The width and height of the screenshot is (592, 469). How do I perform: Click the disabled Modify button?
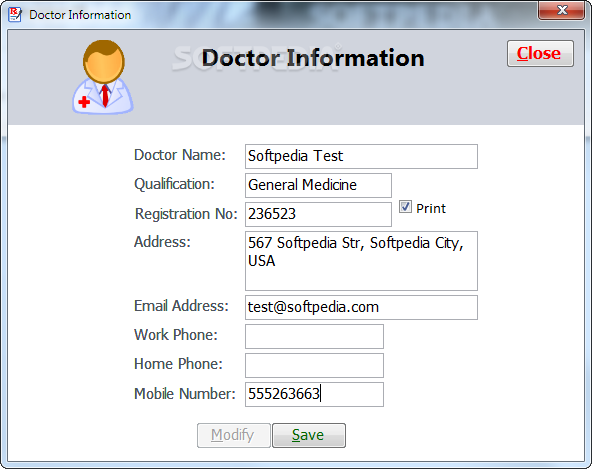tap(234, 435)
